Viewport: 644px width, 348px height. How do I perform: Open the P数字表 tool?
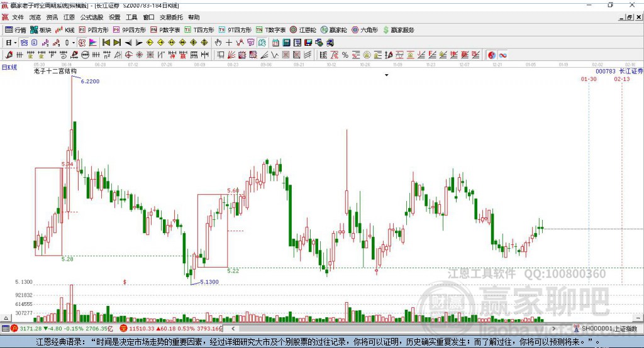coord(165,30)
